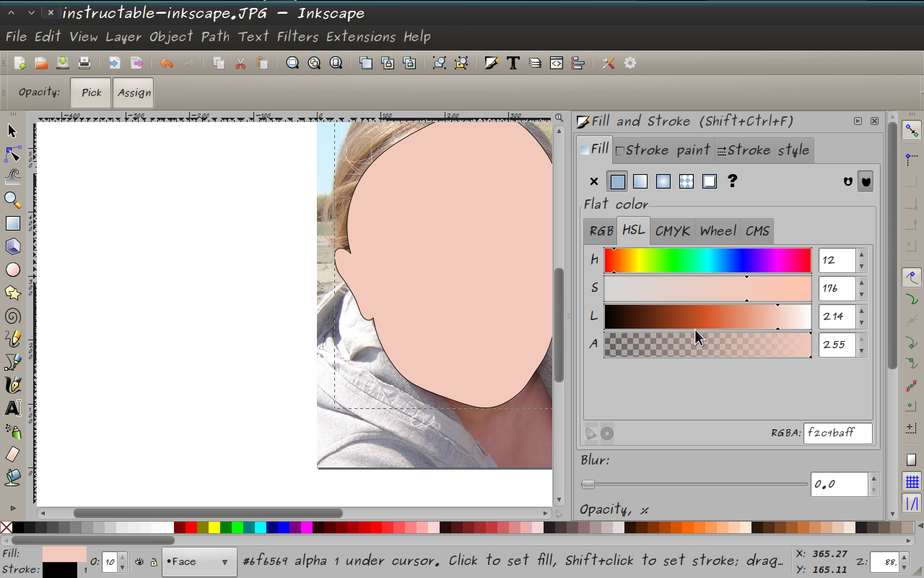Viewport: 924px width, 578px height.
Task: Select the Calligraphy tool
Action: (x=12, y=385)
